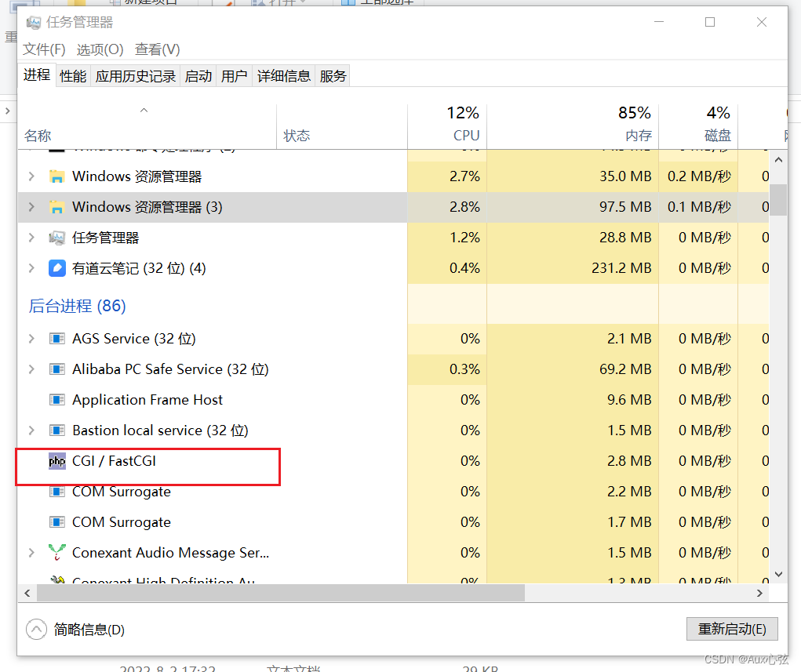This screenshot has width=801, height=672.
Task: Select the 1.7 MB COM Surrogate process name
Action: coord(122,522)
